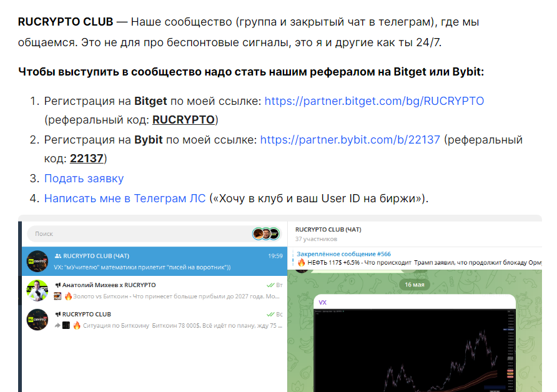The image size is (557, 392).
Task: Click thumbnail in Золото vs Биткоин preview
Action: pyautogui.click(x=57, y=296)
